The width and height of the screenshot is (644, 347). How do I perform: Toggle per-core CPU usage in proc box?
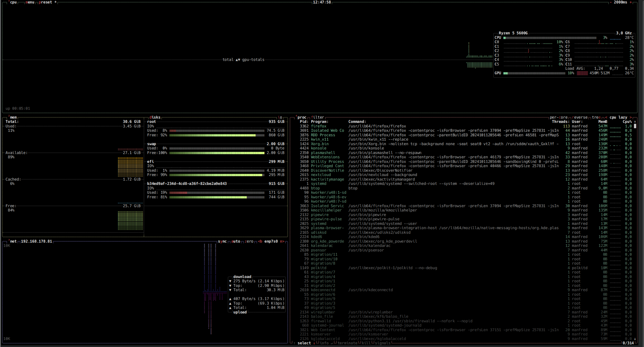pyautogui.click(x=558, y=117)
